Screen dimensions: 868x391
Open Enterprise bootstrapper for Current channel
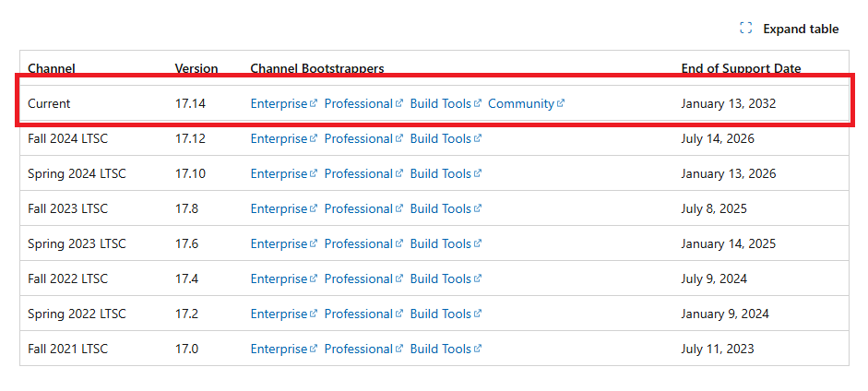coord(279,103)
